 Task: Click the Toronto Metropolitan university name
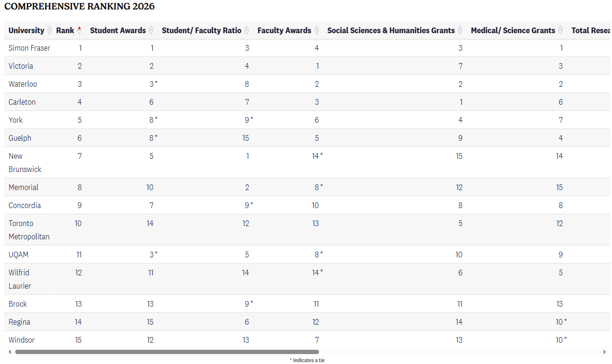point(29,230)
